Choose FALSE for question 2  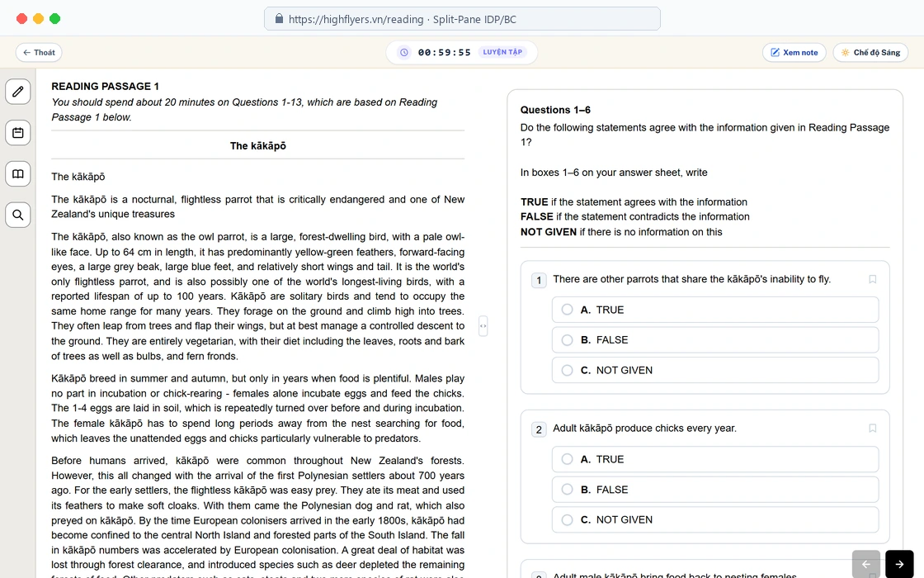714,490
